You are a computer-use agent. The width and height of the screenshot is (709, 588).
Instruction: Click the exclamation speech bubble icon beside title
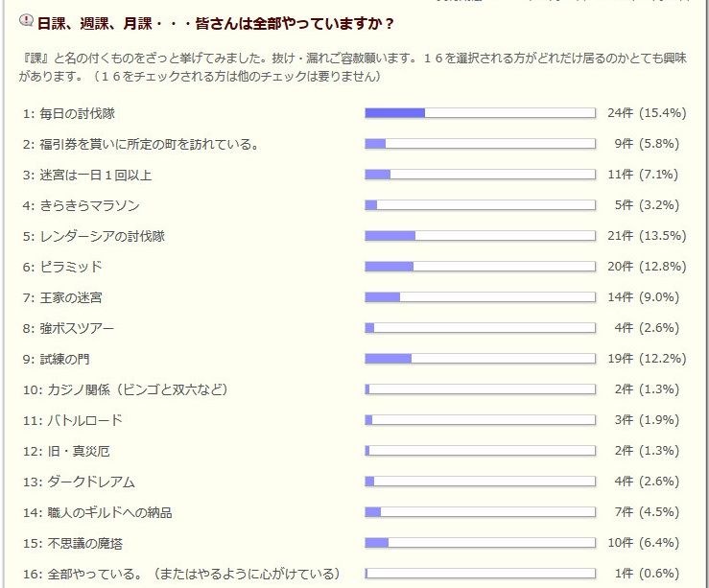pyautogui.click(x=26, y=21)
